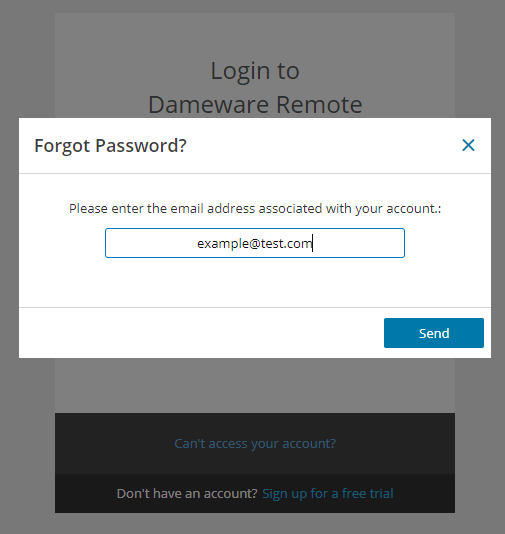Image resolution: width=505 pixels, height=534 pixels.
Task: Click the dialog footer area beside Send
Action: click(201, 333)
